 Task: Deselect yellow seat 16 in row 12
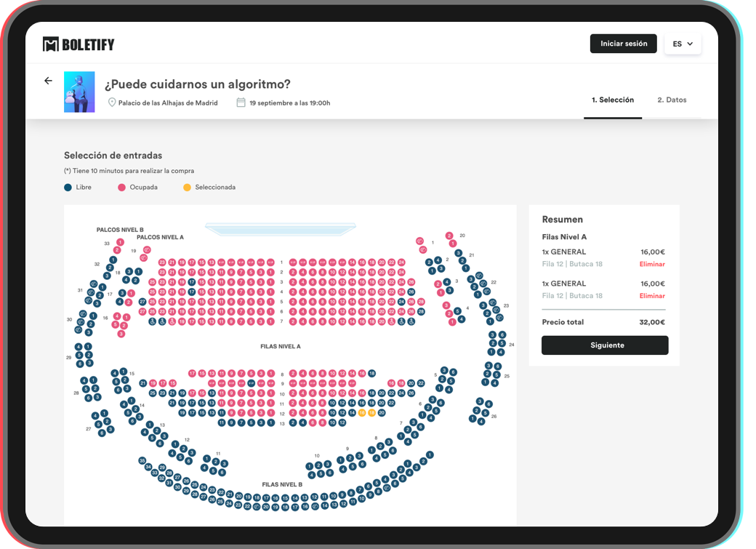coord(362,412)
